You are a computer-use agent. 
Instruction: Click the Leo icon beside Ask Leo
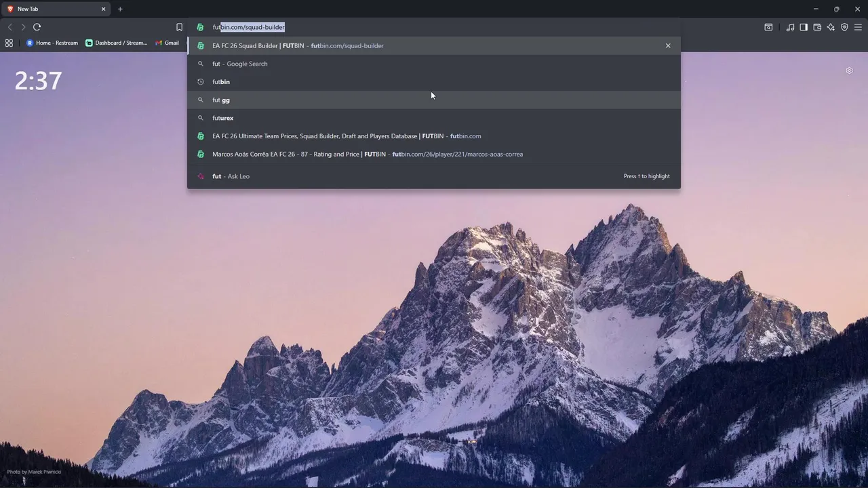click(x=200, y=176)
